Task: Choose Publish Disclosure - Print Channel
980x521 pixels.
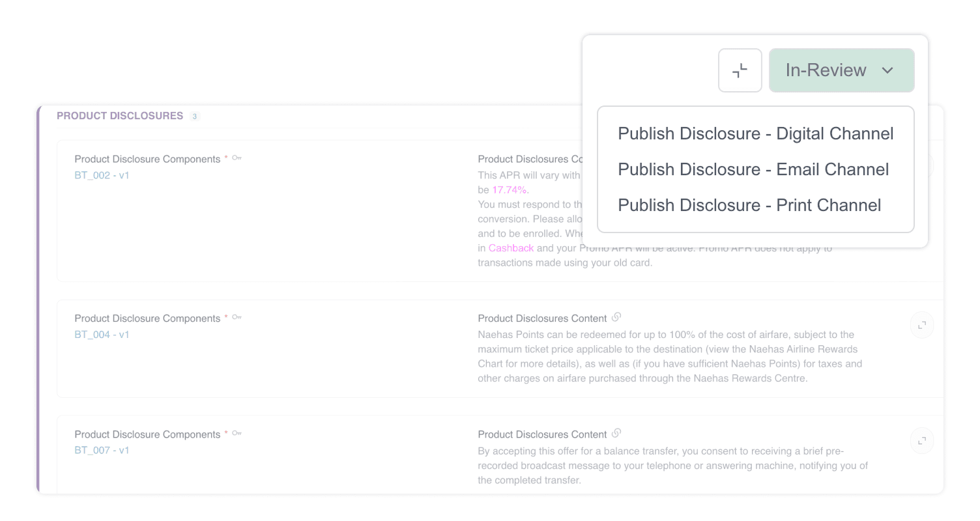Action: click(749, 205)
